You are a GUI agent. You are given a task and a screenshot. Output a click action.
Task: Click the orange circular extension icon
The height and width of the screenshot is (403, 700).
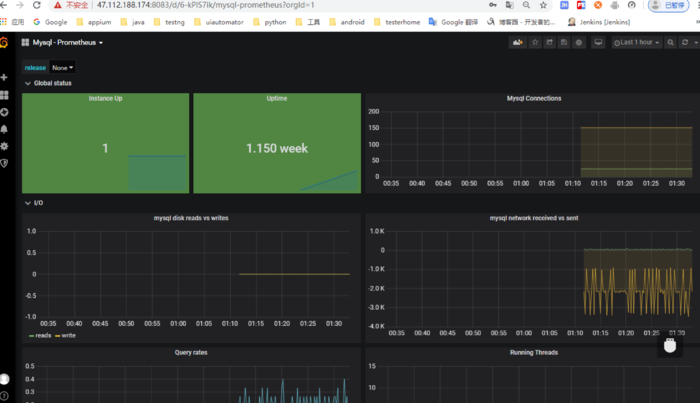(x=598, y=5)
